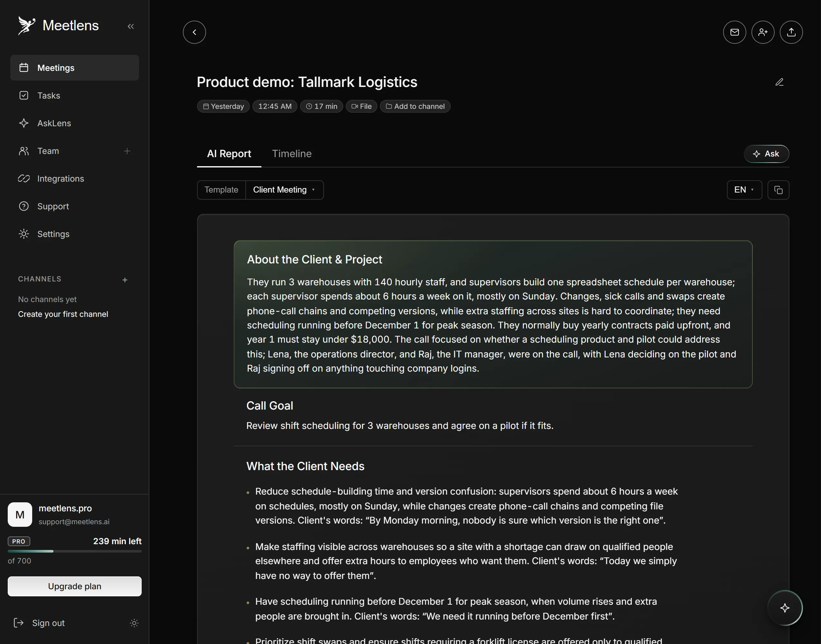This screenshot has width=821, height=644.
Task: Toggle light/dark theme sun icon
Action: pyautogui.click(x=134, y=623)
